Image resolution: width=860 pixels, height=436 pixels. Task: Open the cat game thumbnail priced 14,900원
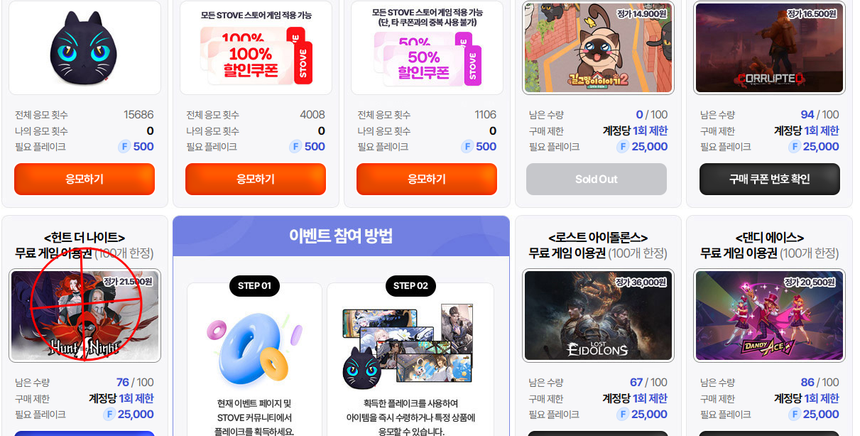[598, 48]
